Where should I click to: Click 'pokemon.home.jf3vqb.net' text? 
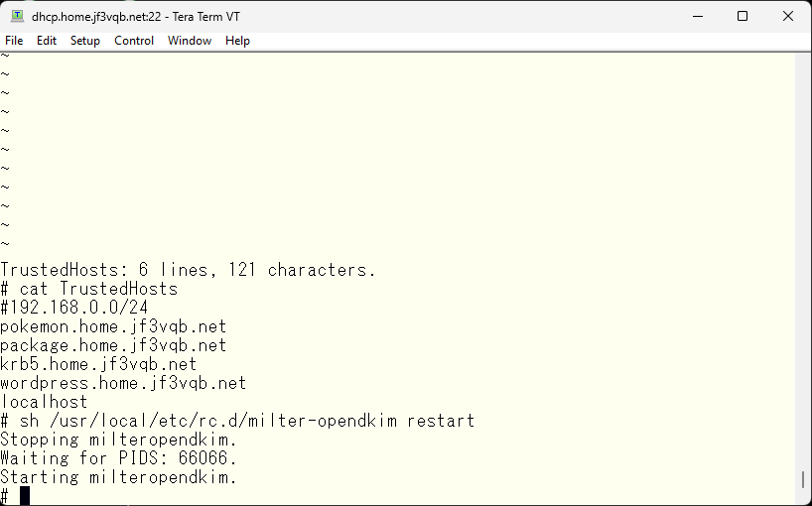pos(113,326)
